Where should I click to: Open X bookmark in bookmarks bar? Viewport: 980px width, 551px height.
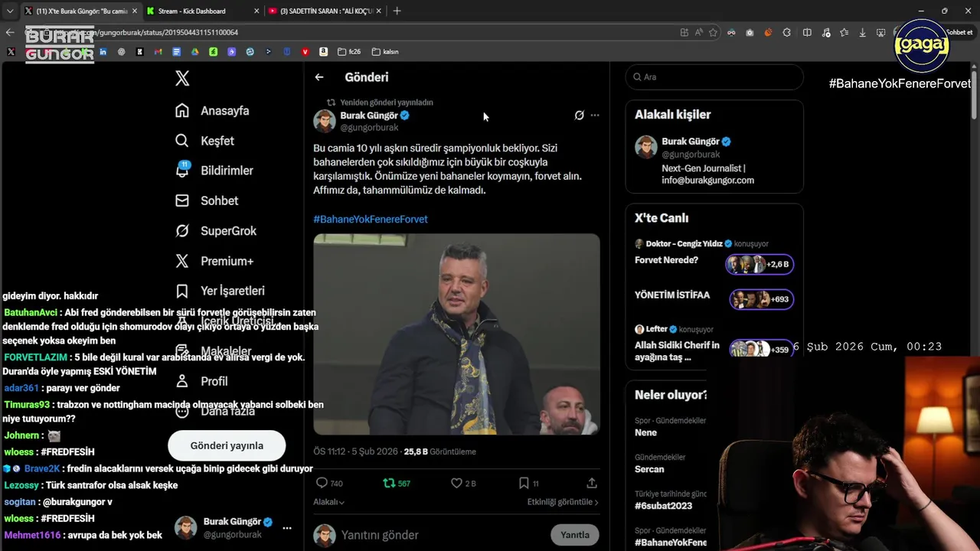tap(11, 52)
